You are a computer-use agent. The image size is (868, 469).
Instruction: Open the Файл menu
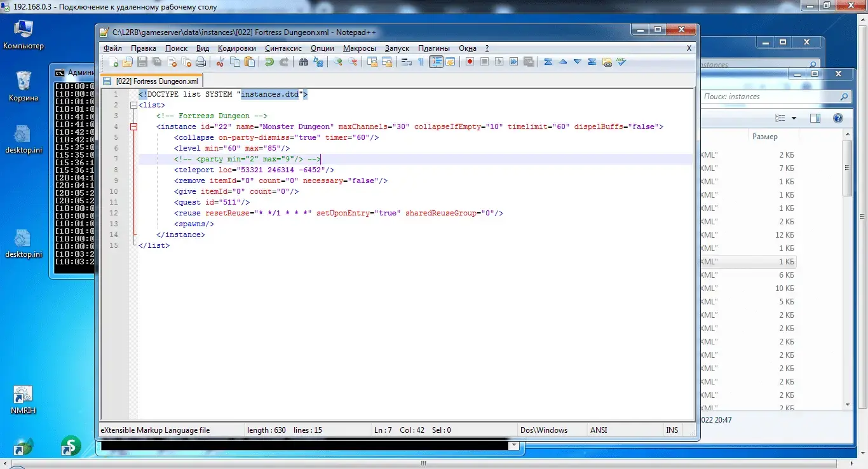pos(112,48)
